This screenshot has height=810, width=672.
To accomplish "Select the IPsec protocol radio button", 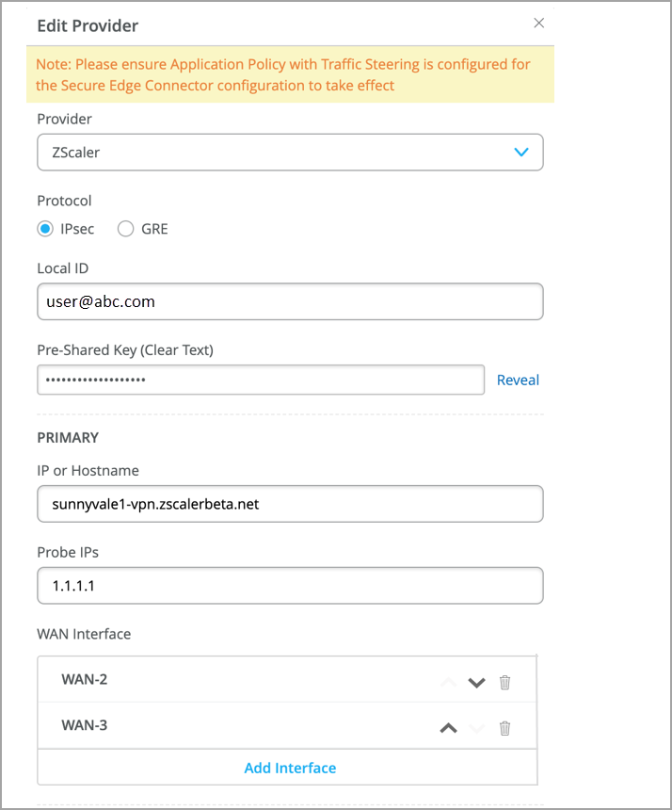I will click(x=45, y=229).
